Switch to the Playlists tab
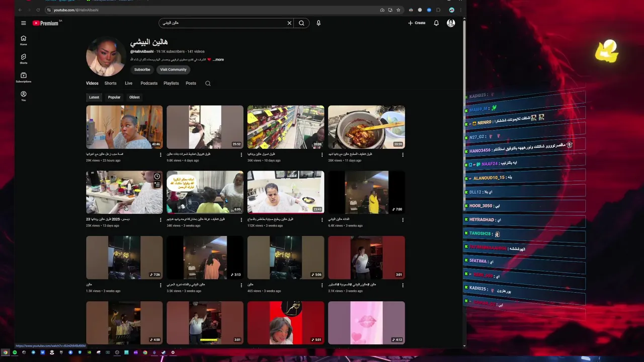Viewport: 644px width, 362px height. 171,83
